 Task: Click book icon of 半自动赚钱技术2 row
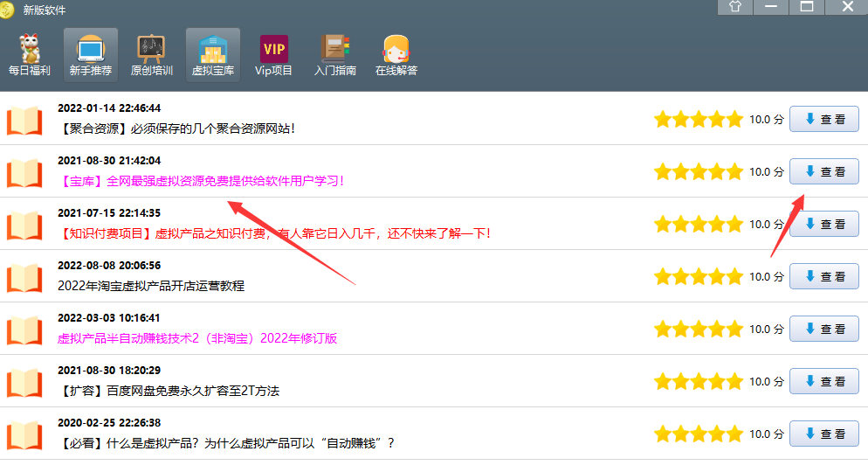pyautogui.click(x=24, y=330)
